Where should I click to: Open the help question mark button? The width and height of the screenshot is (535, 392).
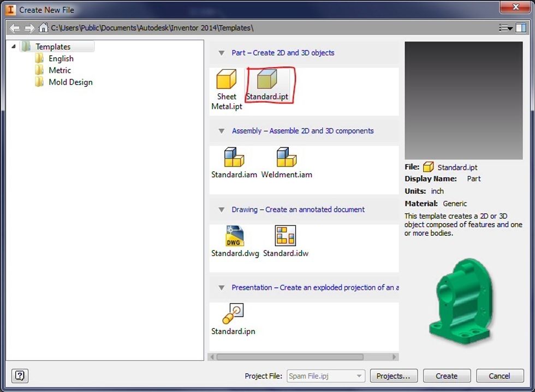(20, 376)
